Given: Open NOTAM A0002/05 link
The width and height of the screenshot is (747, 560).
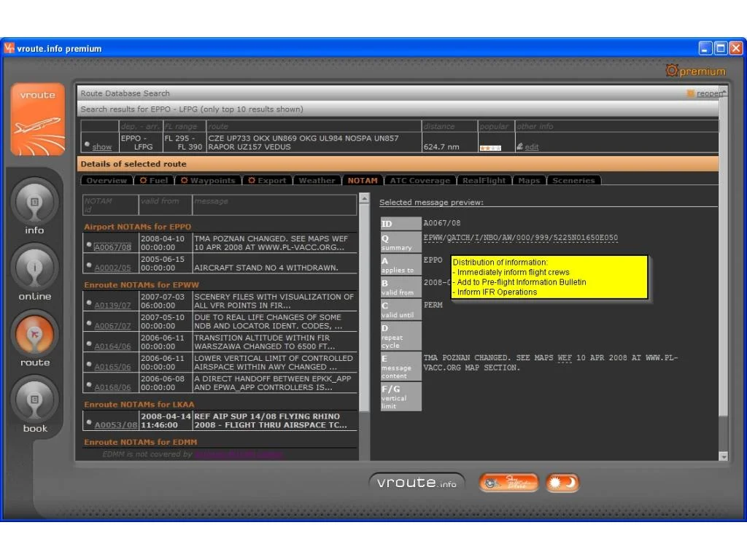Looking at the screenshot, I should (112, 268).
